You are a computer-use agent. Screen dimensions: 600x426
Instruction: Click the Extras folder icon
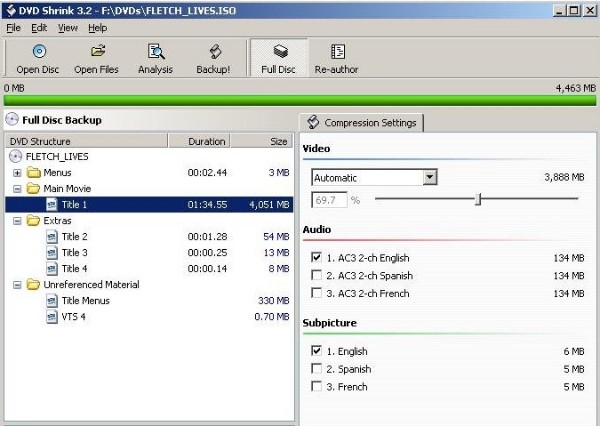[34, 220]
